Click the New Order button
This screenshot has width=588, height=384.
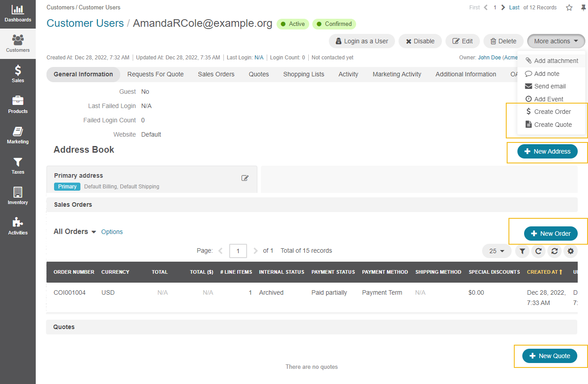tap(550, 234)
